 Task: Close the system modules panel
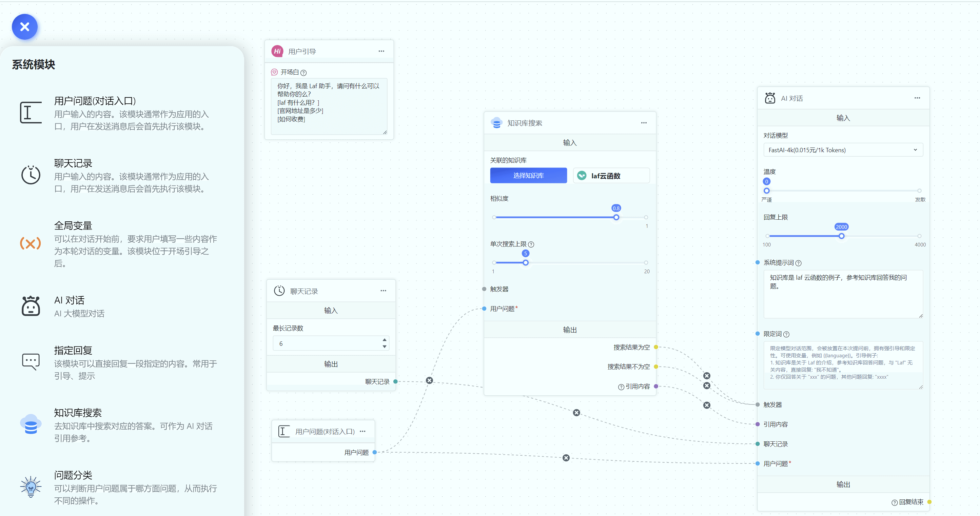25,27
